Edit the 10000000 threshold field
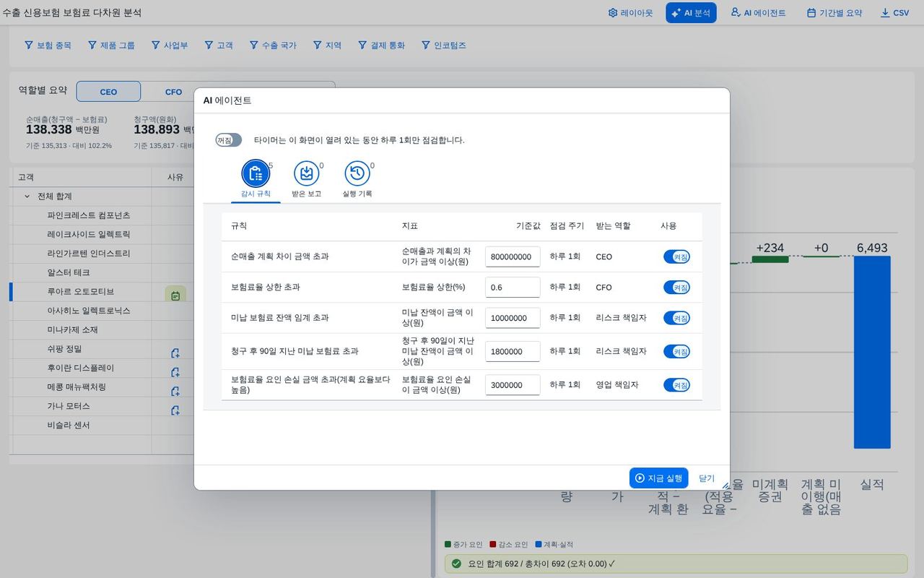This screenshot has height=578, width=924. pos(513,318)
